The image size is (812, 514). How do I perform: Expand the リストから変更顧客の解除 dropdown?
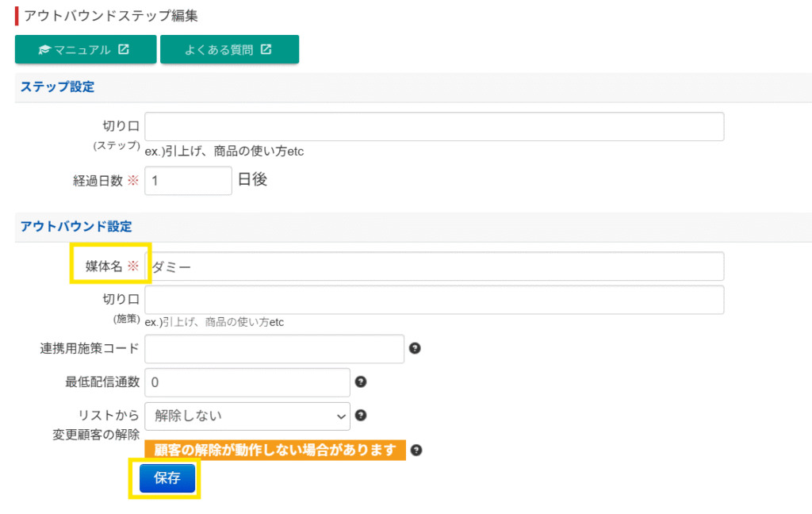pyautogui.click(x=247, y=416)
